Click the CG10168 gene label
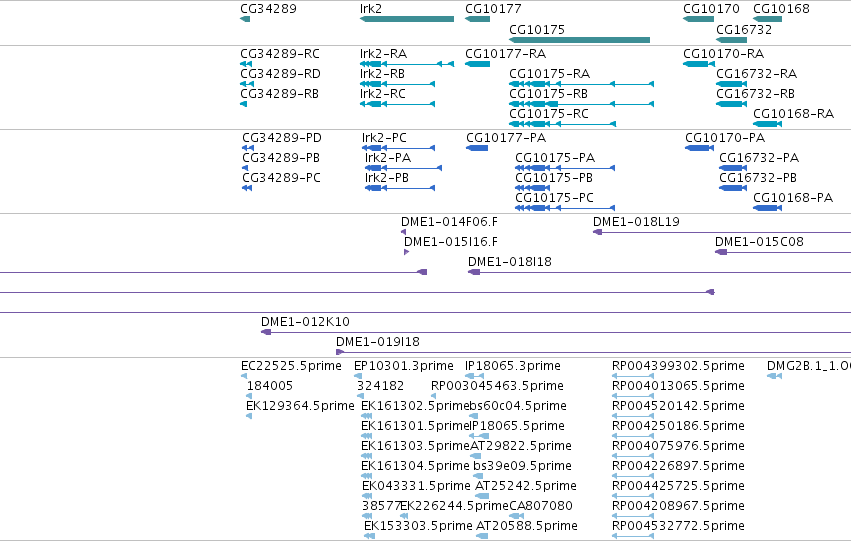This screenshot has height=541, width=851. (x=781, y=9)
